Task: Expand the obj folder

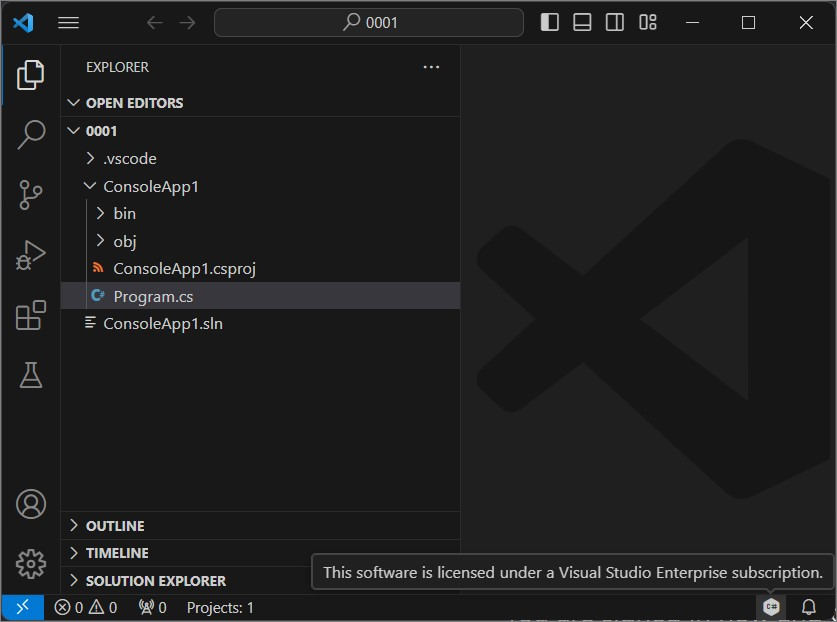Action: tap(260, 241)
